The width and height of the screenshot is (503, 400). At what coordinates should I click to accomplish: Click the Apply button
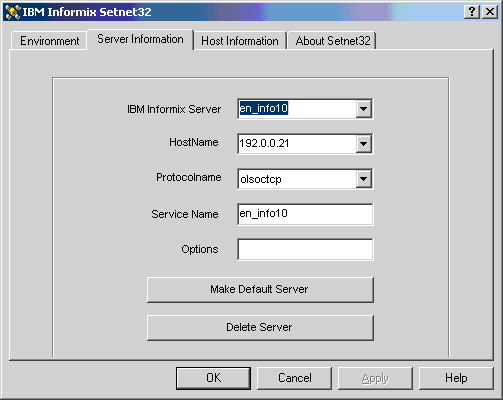375,378
